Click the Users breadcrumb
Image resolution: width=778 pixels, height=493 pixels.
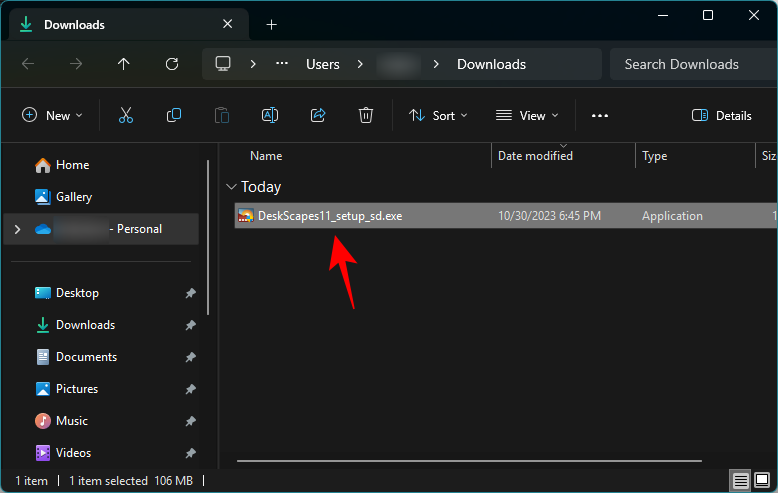tap(323, 64)
